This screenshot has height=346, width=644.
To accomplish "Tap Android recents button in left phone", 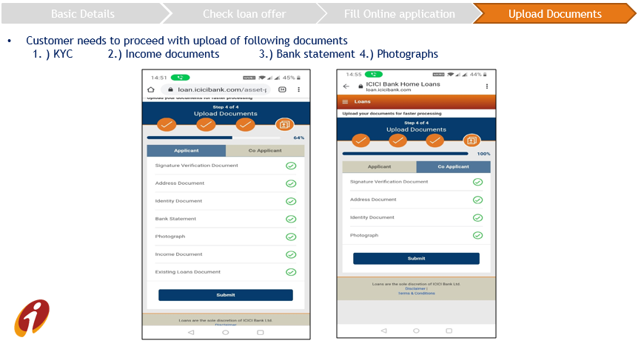I will (260, 333).
